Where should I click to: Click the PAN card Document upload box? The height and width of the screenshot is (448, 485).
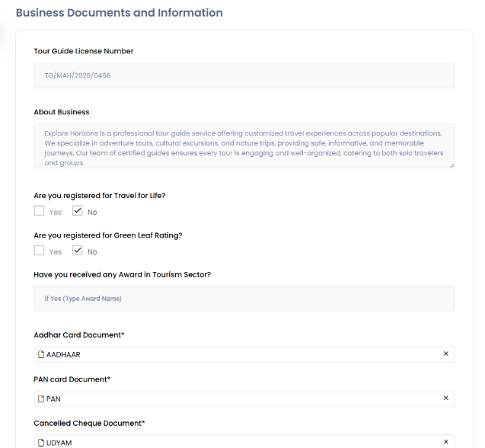(x=244, y=398)
